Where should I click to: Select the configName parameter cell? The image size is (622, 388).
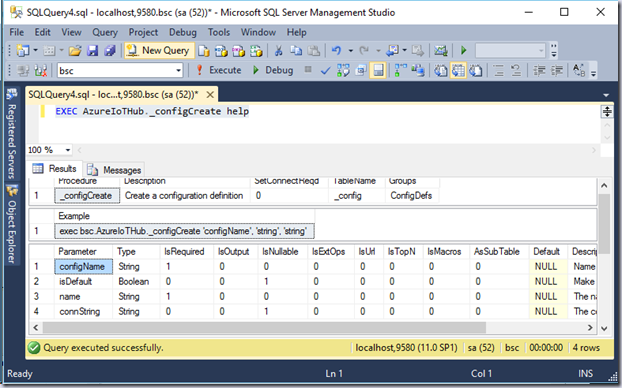83,267
